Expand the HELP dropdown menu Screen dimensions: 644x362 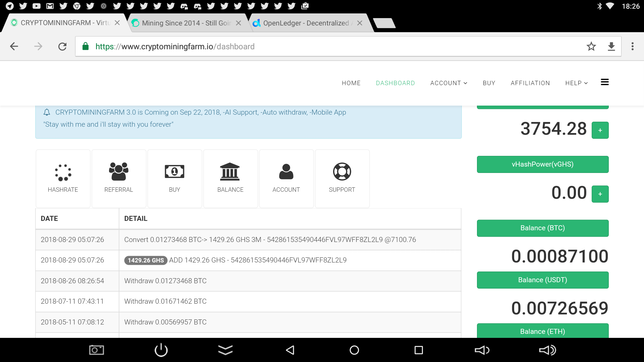576,83
